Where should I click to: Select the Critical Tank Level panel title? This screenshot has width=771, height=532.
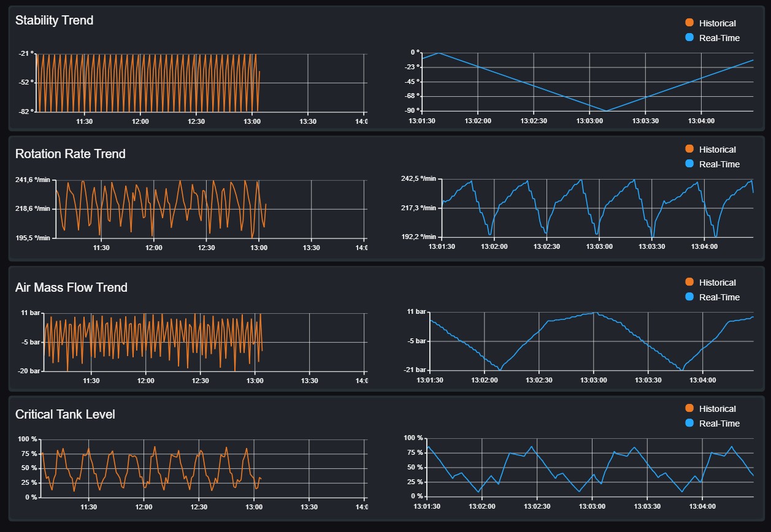click(65, 414)
